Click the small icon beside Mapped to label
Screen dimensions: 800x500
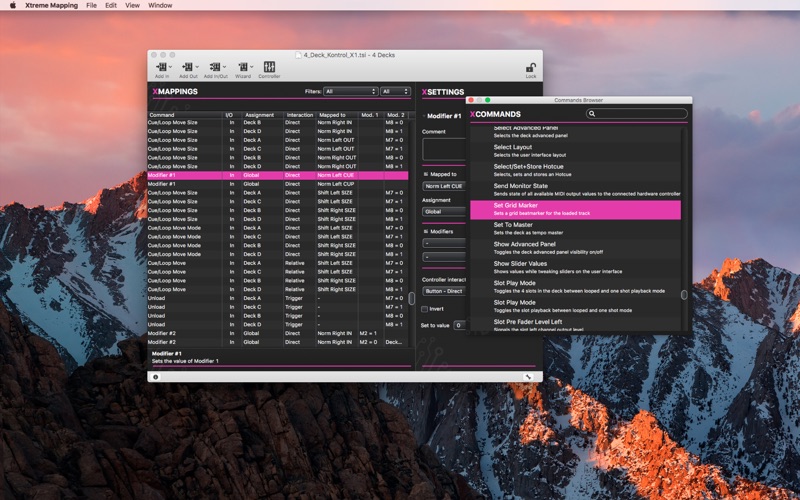426,174
